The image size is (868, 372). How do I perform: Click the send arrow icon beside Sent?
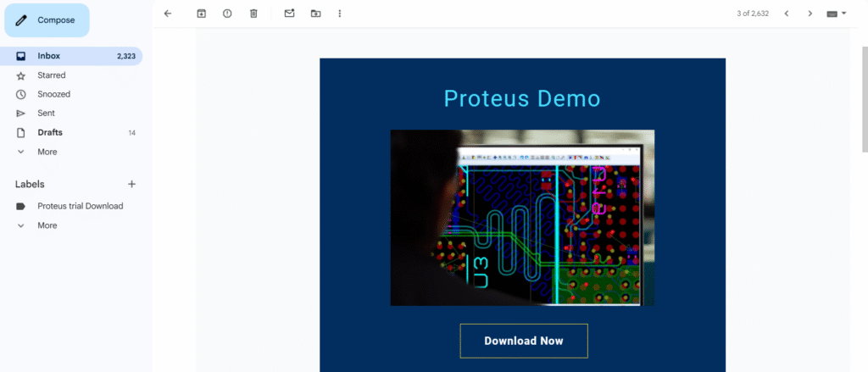[x=21, y=114]
